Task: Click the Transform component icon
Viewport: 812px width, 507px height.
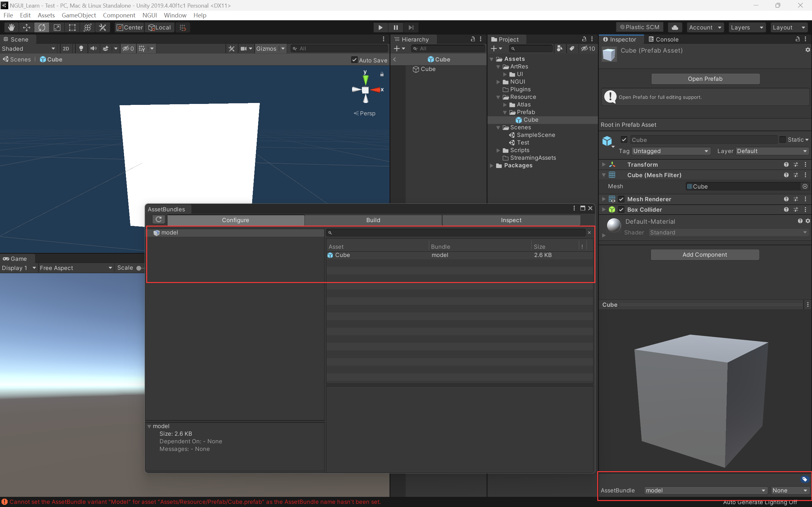Action: tap(612, 164)
